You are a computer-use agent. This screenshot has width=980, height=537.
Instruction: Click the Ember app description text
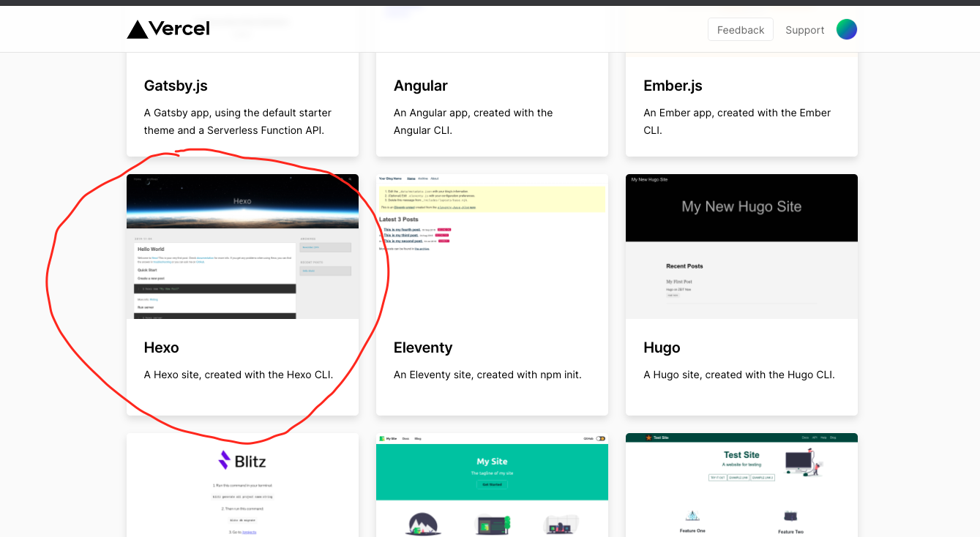click(737, 121)
